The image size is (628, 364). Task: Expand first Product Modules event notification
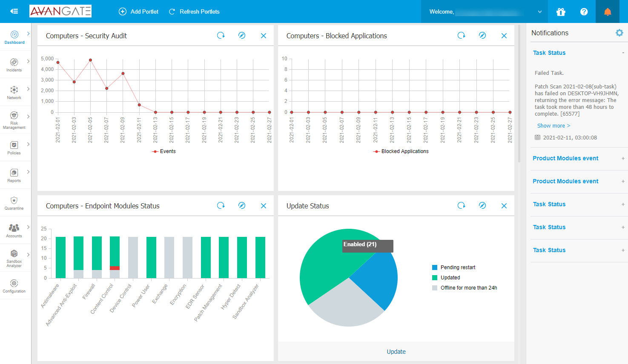tap(622, 158)
